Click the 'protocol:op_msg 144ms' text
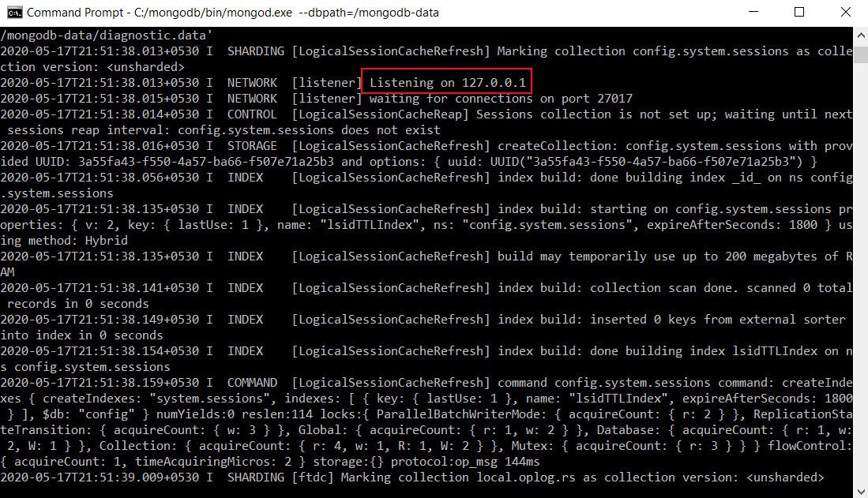Image resolution: width=868 pixels, height=498 pixels. (x=469, y=462)
